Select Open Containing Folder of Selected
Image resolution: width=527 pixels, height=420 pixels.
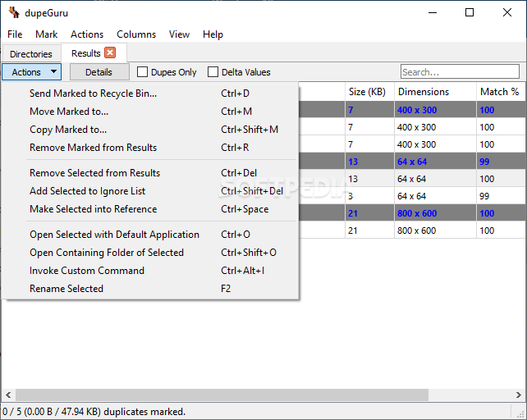point(150,253)
